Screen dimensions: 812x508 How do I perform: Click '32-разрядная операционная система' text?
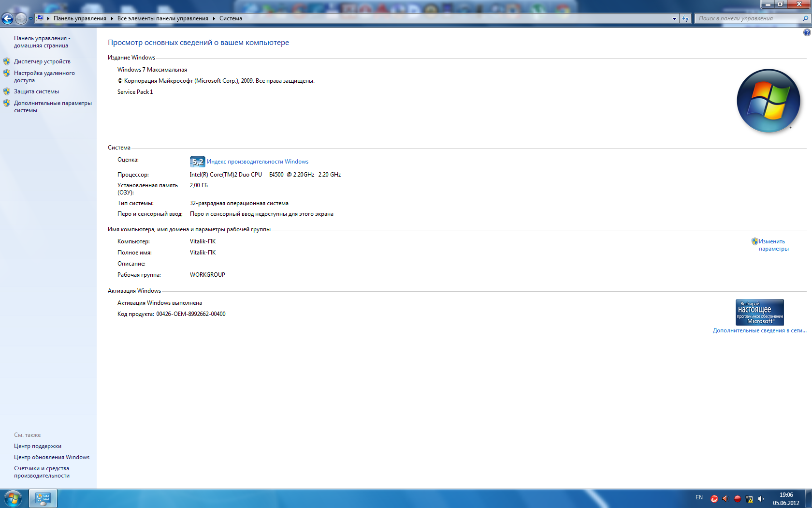click(x=239, y=203)
